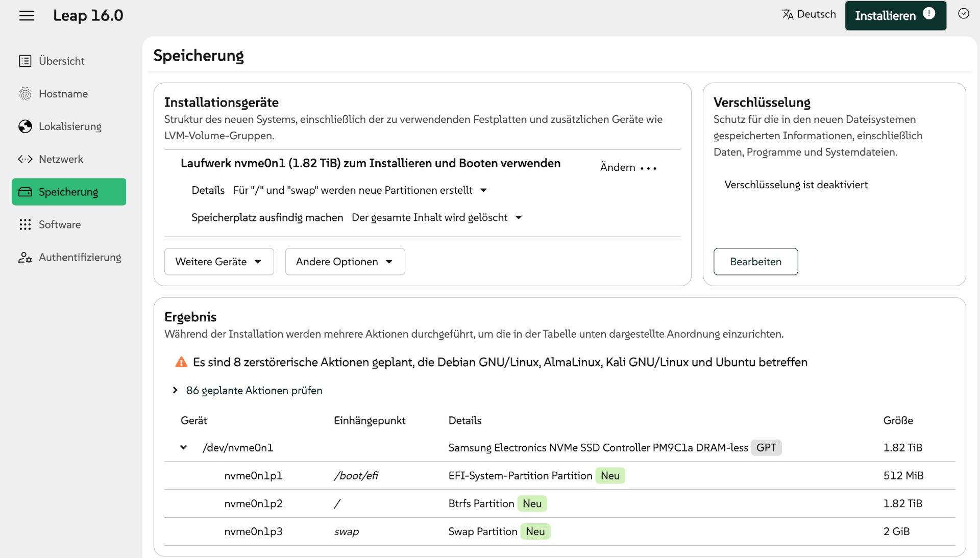Click Bearbeiten in Verschlüsselung panel
Image resolution: width=980 pixels, height=558 pixels.
tap(755, 262)
